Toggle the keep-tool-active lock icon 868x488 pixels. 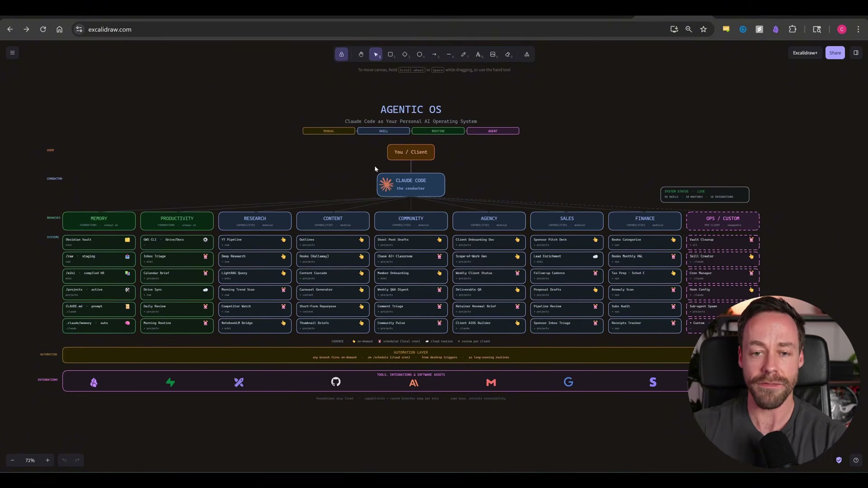(x=341, y=54)
